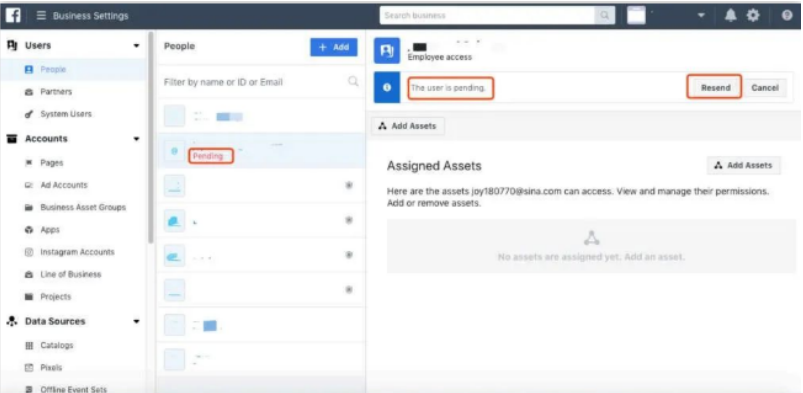Open the business account dropdown arrow in top bar
Image resolution: width=803 pixels, height=393 pixels.
click(701, 16)
